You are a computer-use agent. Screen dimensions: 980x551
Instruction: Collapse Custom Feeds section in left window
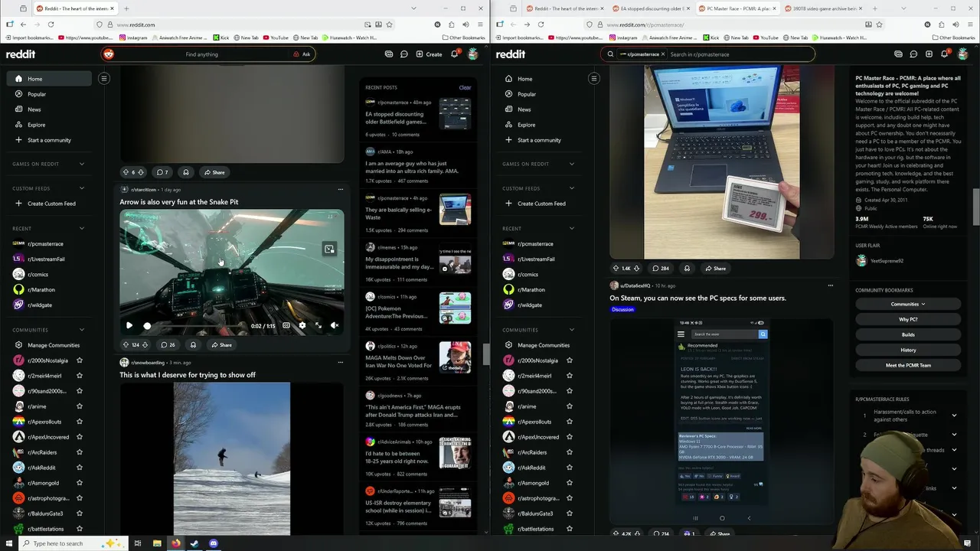[x=82, y=188]
